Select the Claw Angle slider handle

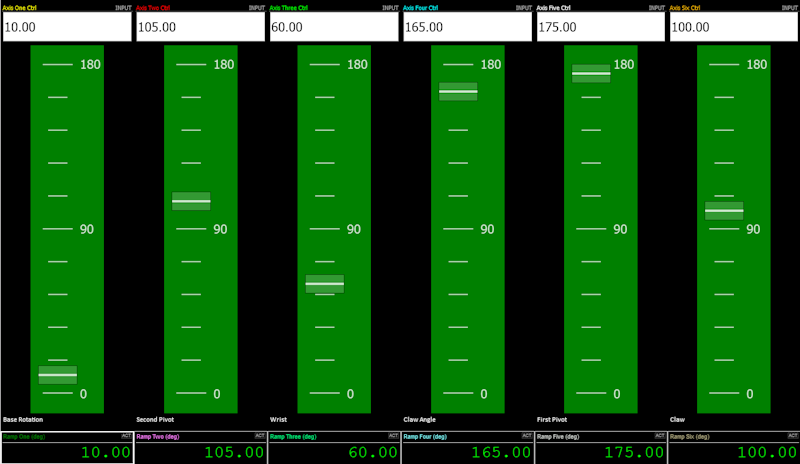[x=458, y=91]
